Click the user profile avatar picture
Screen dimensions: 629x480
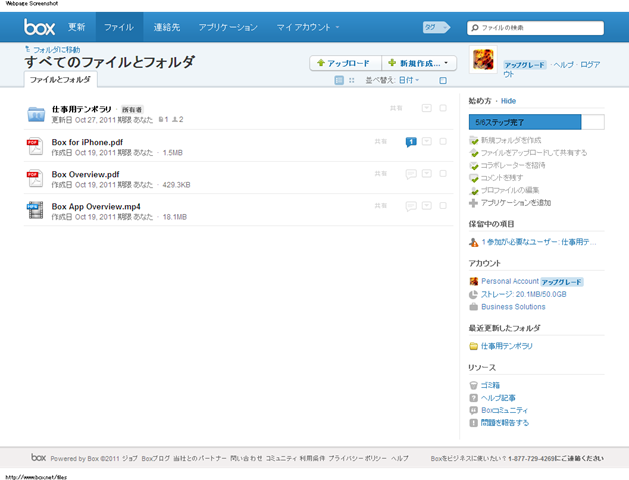click(x=482, y=60)
